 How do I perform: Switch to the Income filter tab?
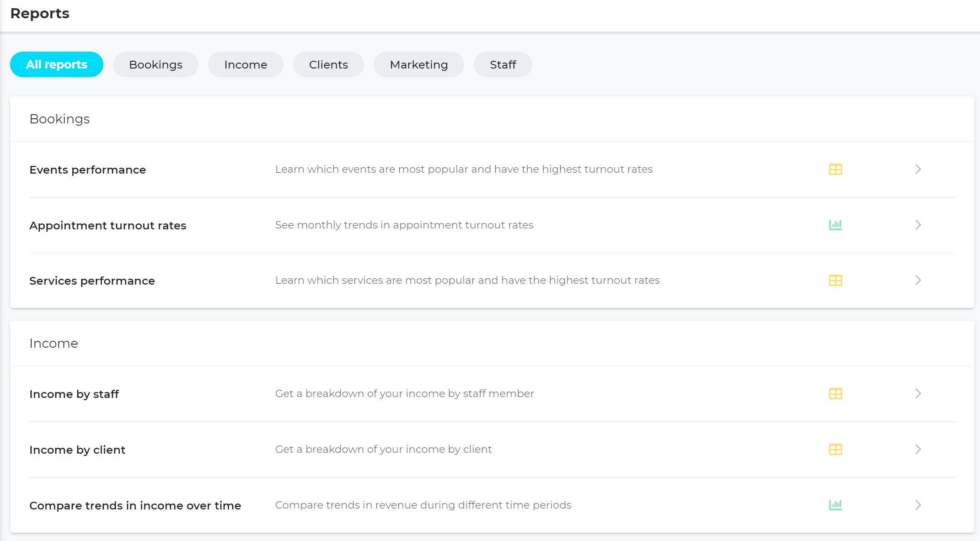coord(246,64)
